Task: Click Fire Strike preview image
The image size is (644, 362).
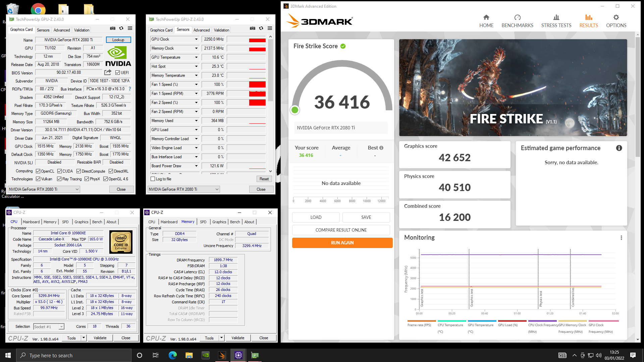Action: pyautogui.click(x=513, y=87)
